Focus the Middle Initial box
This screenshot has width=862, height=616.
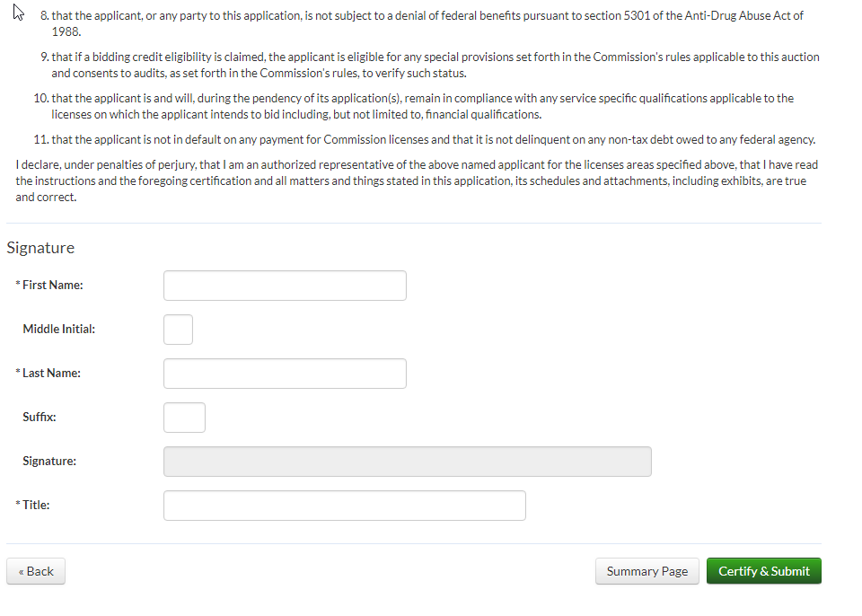point(178,330)
